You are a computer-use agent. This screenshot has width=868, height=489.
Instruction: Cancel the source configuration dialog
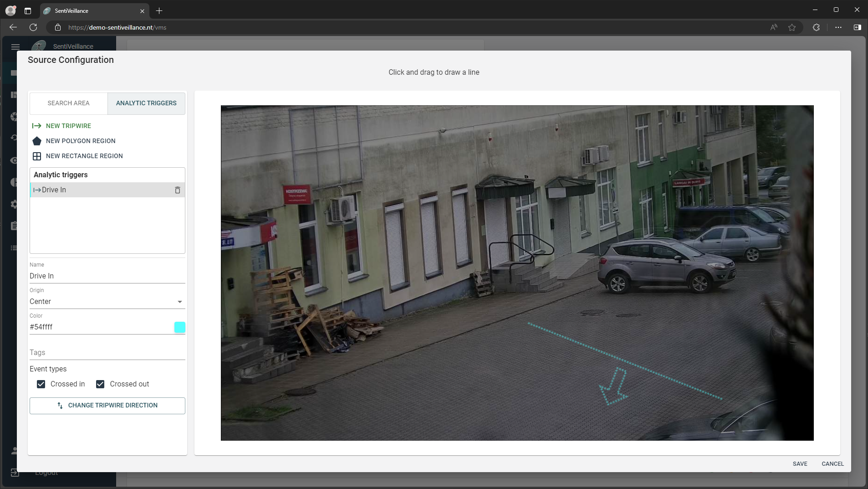[x=832, y=463]
